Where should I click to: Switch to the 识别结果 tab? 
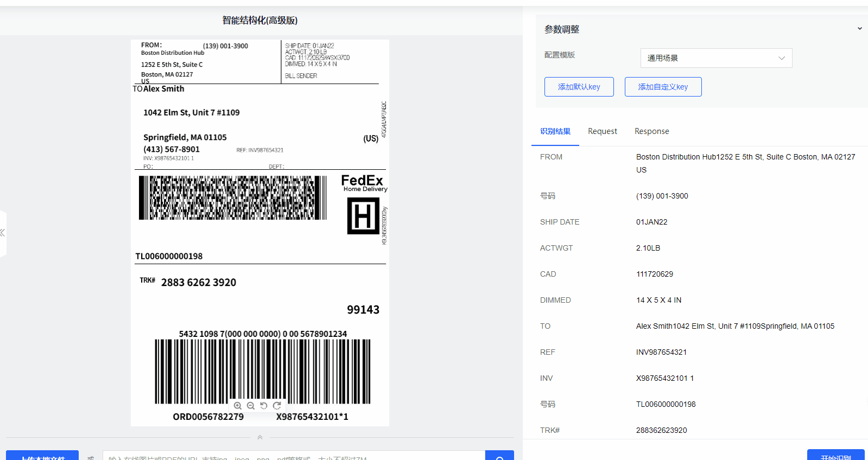coord(555,131)
